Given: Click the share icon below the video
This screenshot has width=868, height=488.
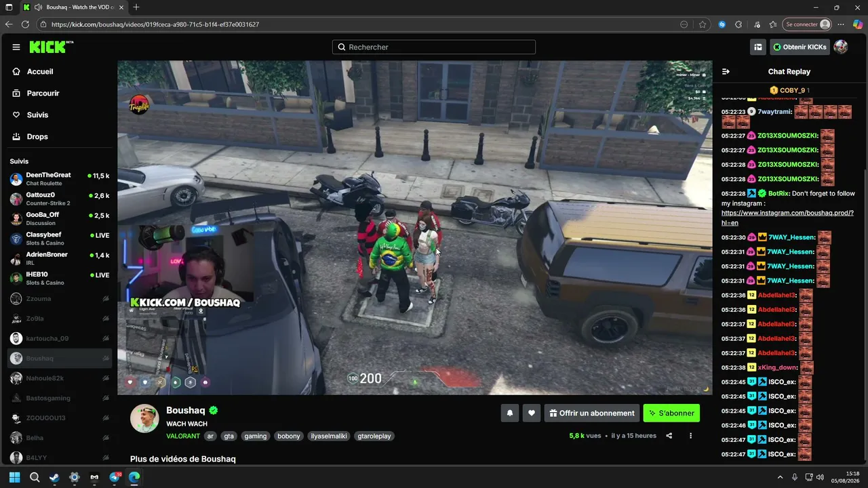Looking at the screenshot, I should tap(669, 436).
